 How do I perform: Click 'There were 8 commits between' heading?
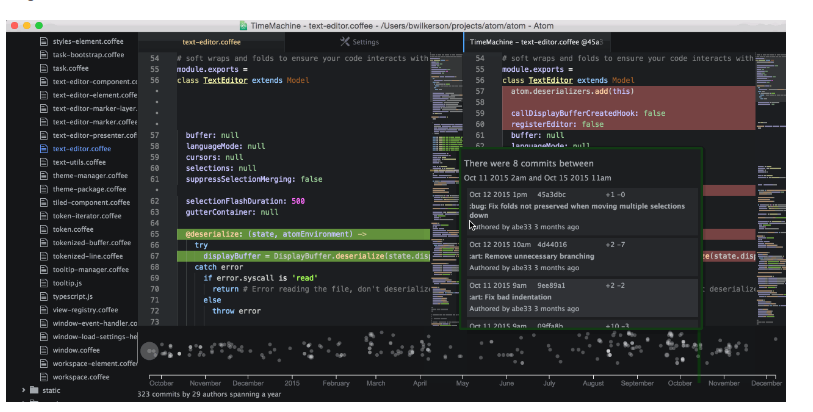pyautogui.click(x=528, y=164)
